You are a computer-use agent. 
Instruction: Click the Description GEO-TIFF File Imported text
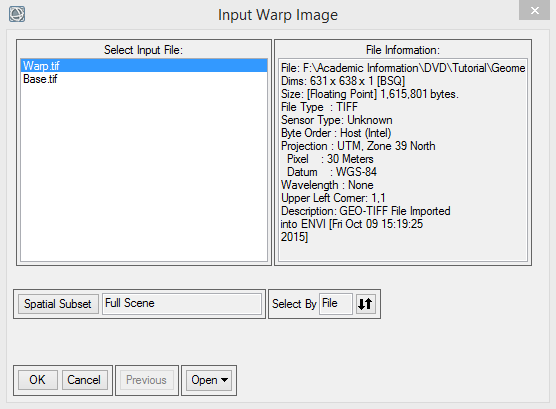pyautogui.click(x=366, y=211)
